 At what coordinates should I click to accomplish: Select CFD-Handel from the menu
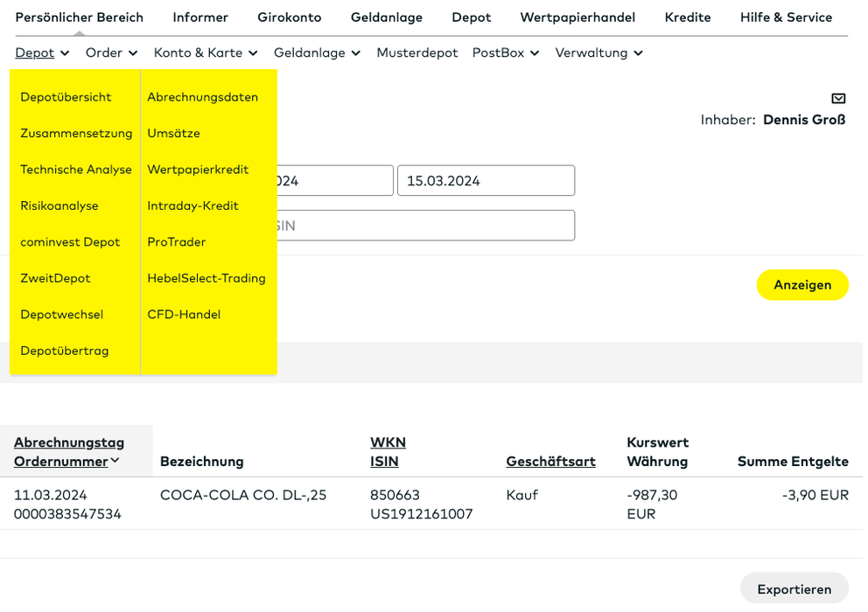pyautogui.click(x=183, y=314)
